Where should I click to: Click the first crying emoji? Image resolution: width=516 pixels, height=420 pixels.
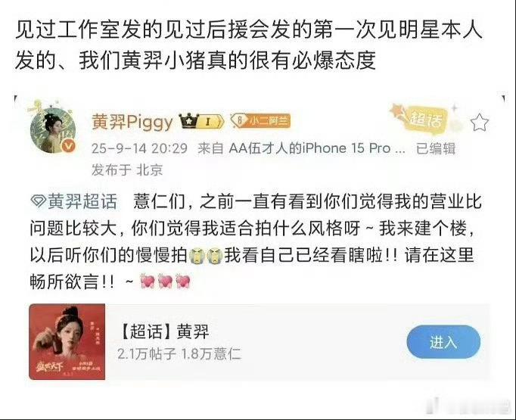pyautogui.click(x=197, y=256)
